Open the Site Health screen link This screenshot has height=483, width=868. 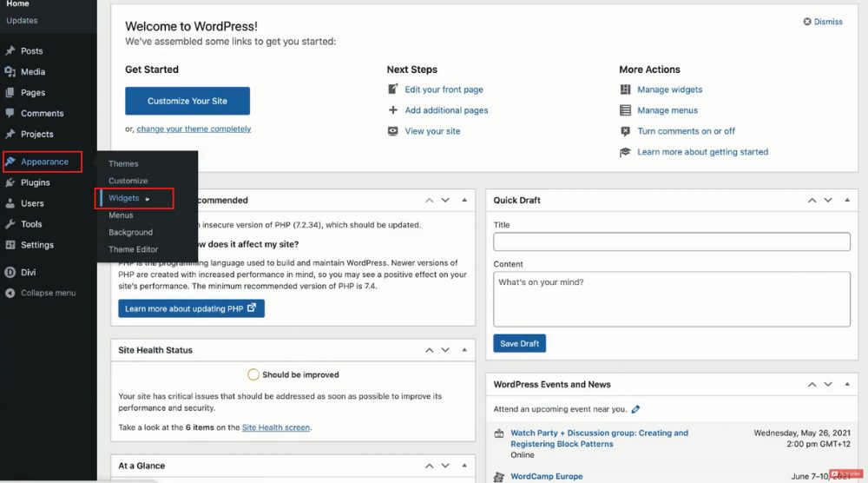[276, 427]
